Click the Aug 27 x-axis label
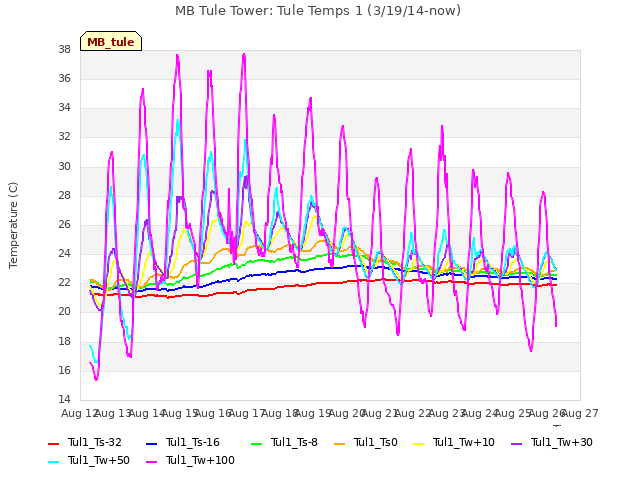The height and width of the screenshot is (480, 640). pos(580,414)
